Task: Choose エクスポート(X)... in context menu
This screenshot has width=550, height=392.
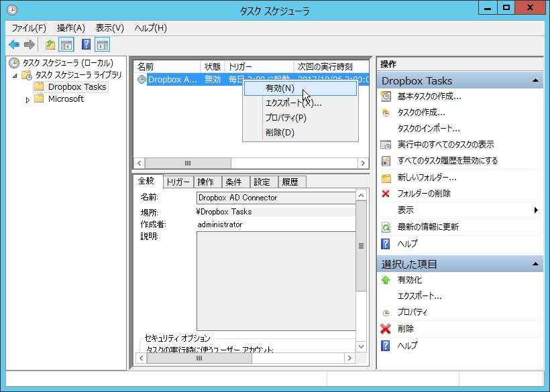Action: coord(300,103)
